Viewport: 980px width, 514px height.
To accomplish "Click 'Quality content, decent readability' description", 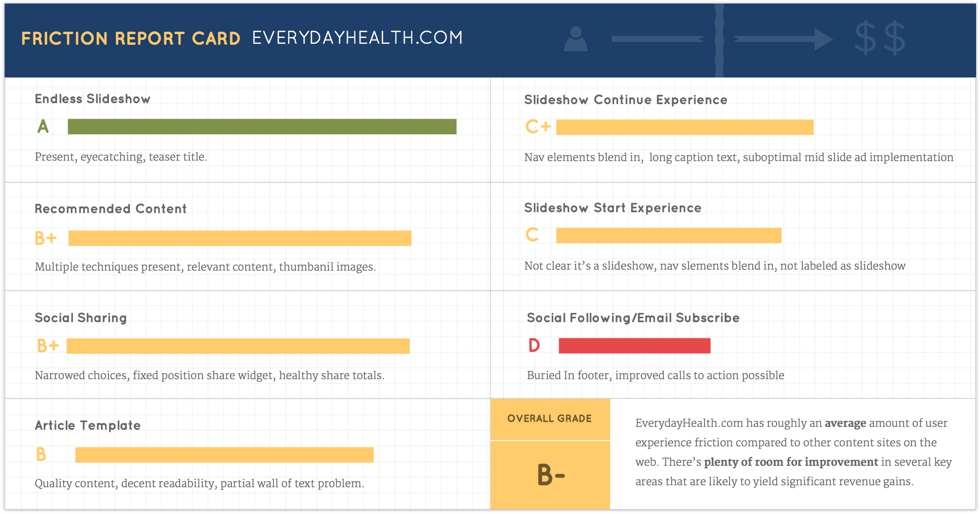I will (200, 483).
